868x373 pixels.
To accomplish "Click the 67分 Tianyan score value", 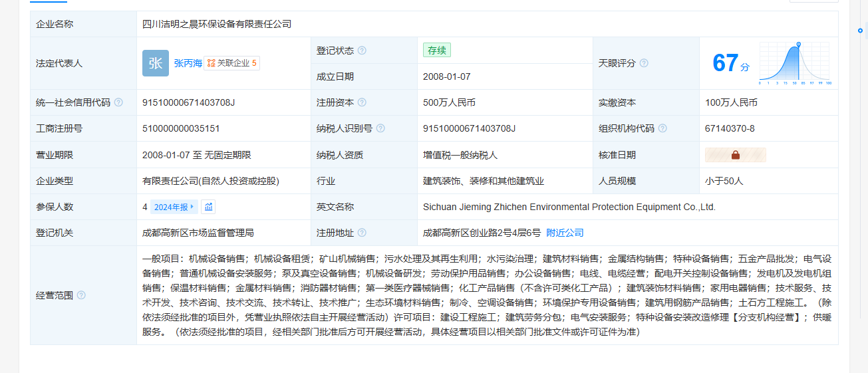I will tap(730, 64).
